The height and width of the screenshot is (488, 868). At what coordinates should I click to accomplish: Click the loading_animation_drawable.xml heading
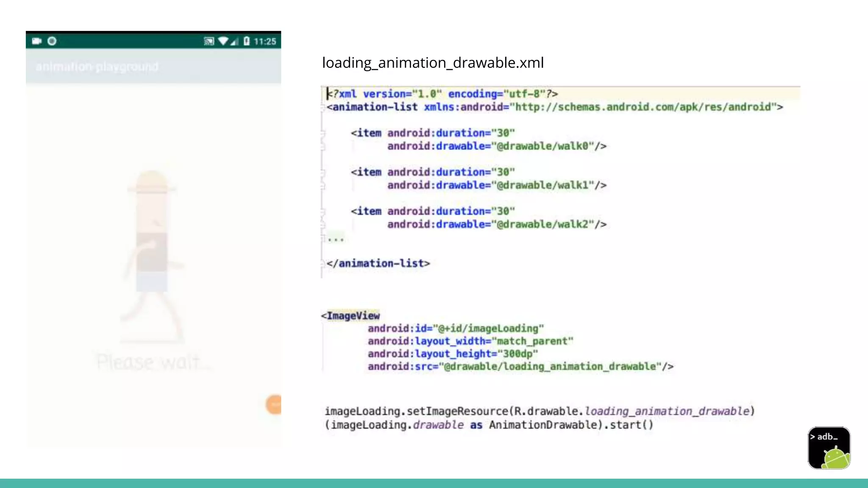pyautogui.click(x=433, y=63)
